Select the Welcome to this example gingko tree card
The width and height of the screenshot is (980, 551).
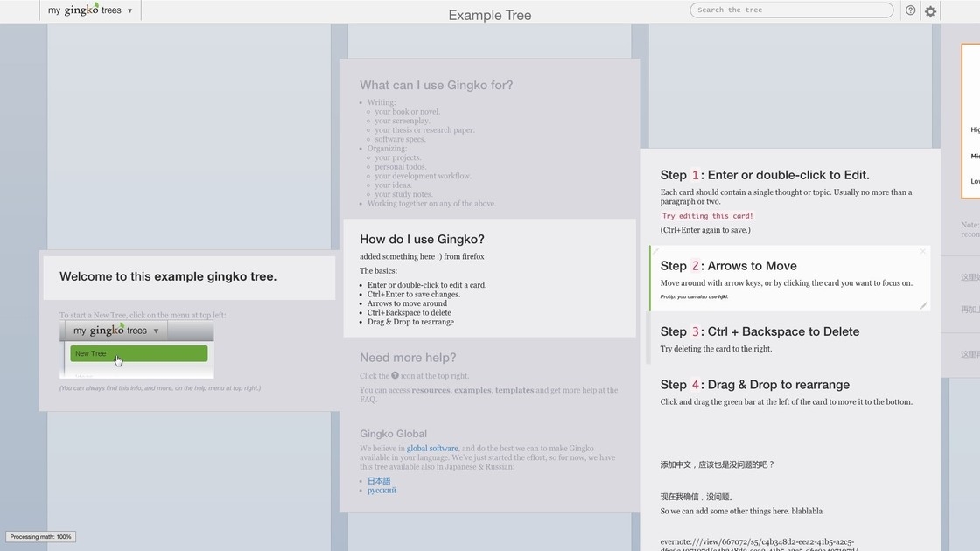tap(189, 276)
